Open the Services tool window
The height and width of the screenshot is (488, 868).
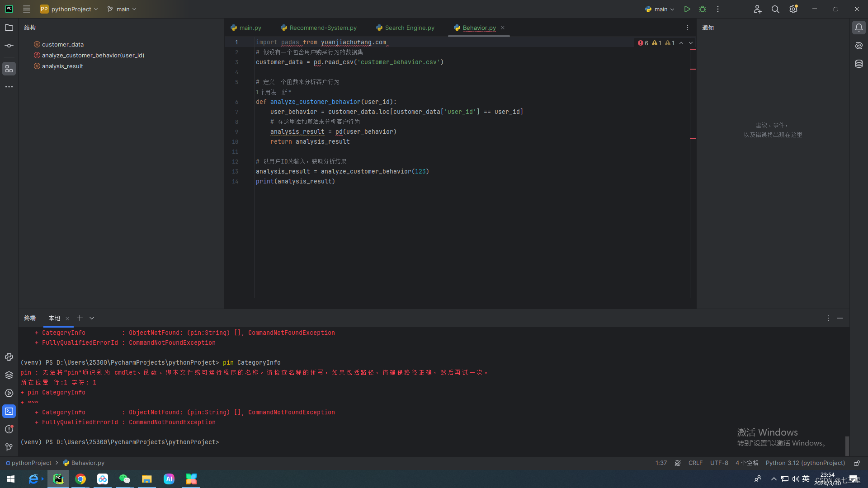click(x=9, y=393)
